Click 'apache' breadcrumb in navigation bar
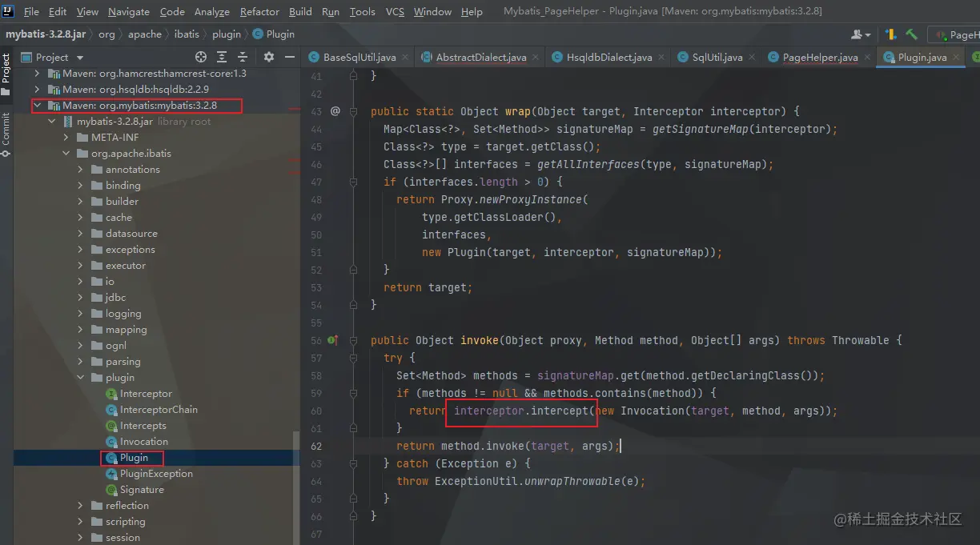This screenshot has height=545, width=980. [145, 34]
